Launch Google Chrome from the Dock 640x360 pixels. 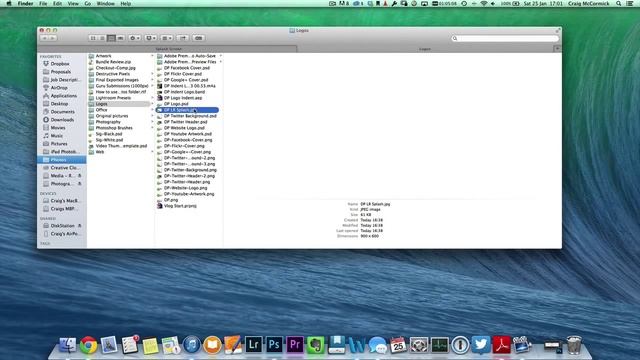click(89, 345)
